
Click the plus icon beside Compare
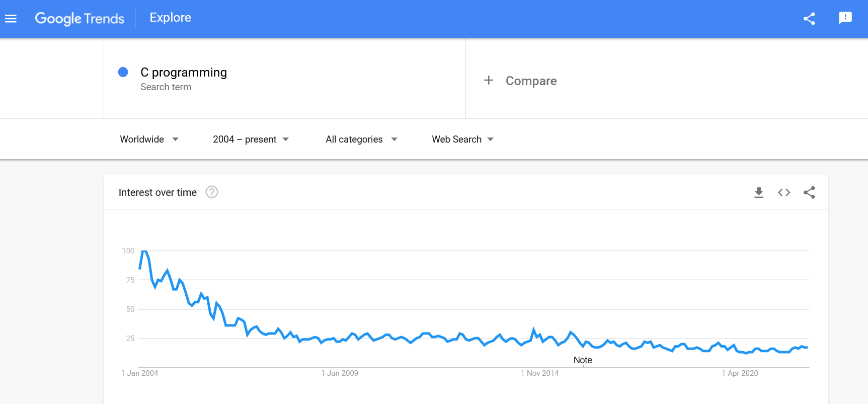[488, 81]
